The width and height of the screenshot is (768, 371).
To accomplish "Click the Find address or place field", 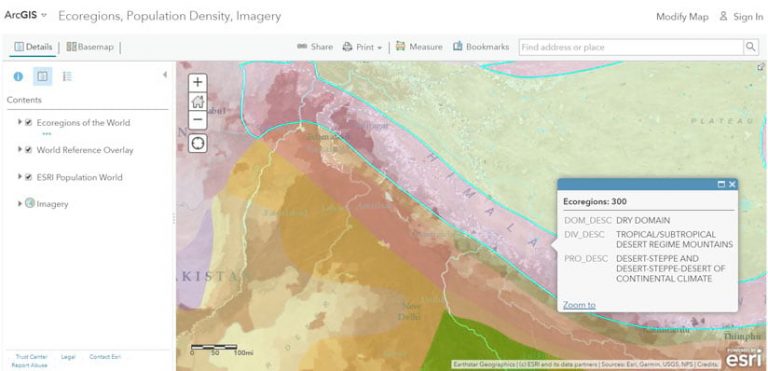I will 631,47.
